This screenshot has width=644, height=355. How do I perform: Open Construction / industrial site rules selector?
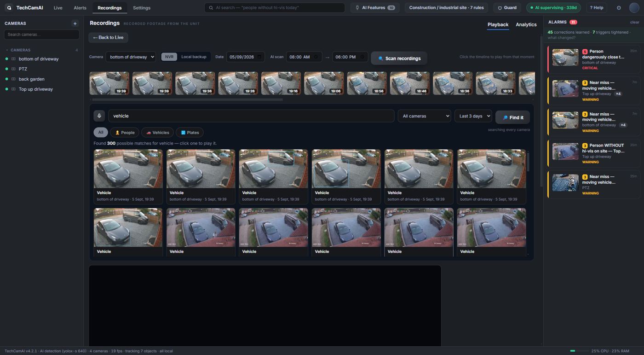[x=446, y=8]
